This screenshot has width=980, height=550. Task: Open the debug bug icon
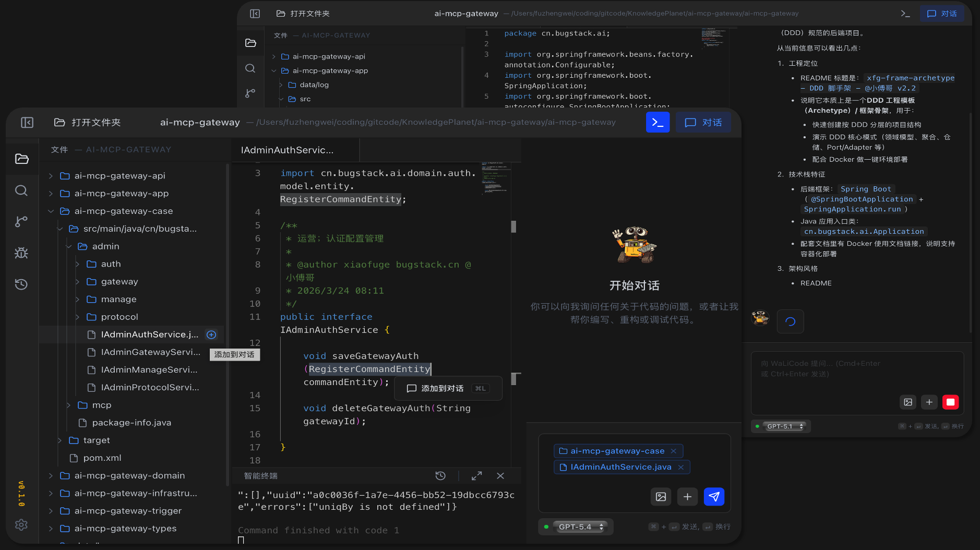pyautogui.click(x=21, y=253)
